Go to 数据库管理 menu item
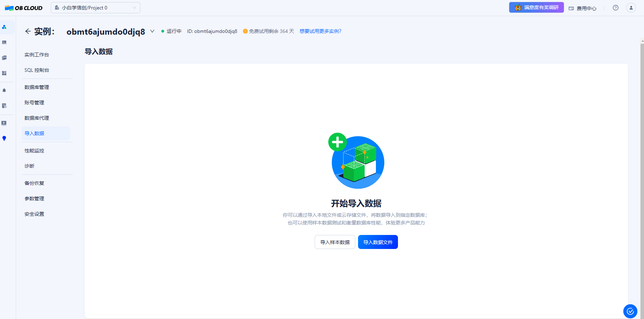This screenshot has height=319, width=644. point(37,87)
